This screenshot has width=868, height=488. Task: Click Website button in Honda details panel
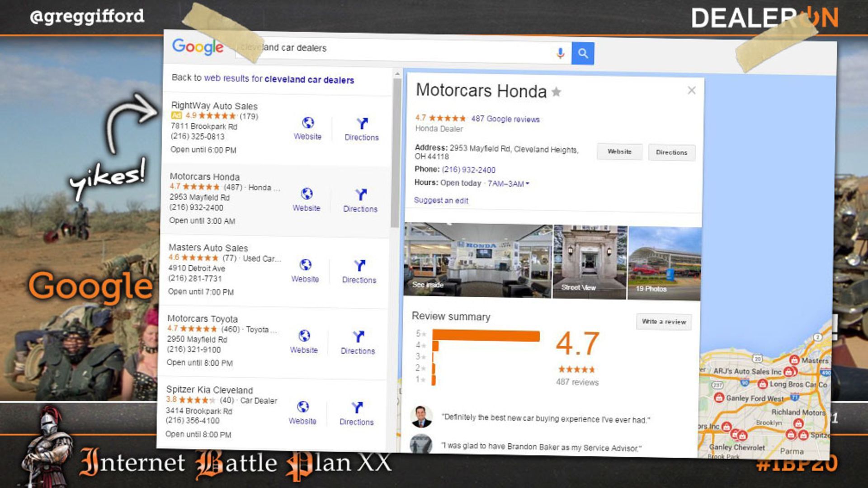click(619, 152)
